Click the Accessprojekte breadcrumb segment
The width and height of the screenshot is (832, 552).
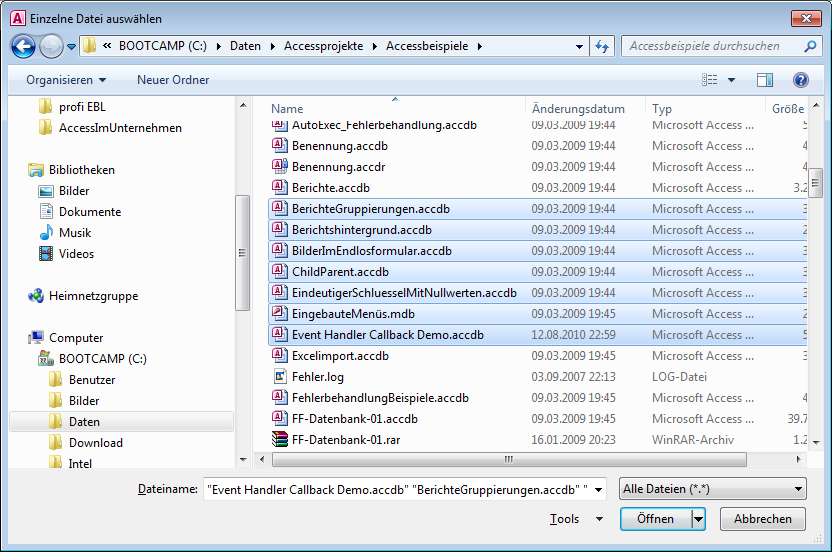[x=330, y=46]
